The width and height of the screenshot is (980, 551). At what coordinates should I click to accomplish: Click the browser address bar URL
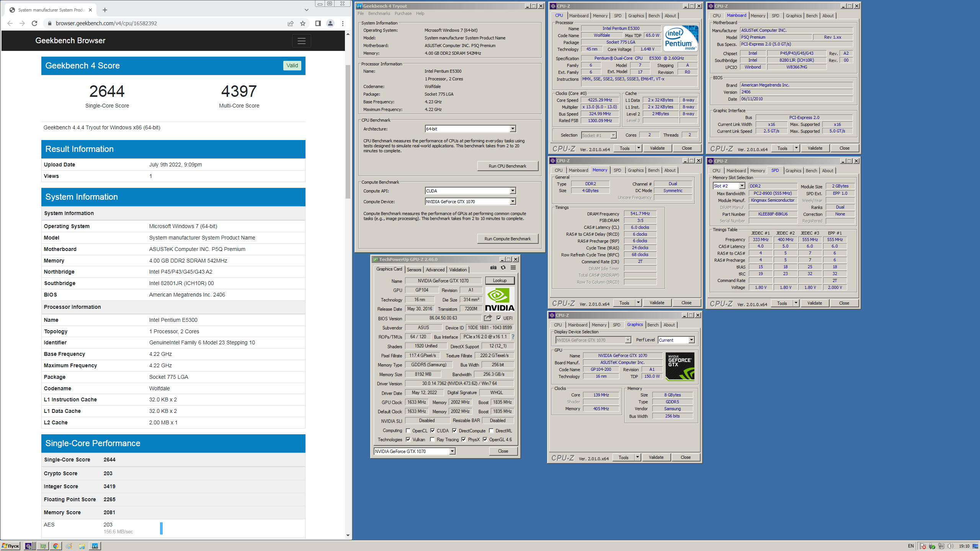point(106,23)
